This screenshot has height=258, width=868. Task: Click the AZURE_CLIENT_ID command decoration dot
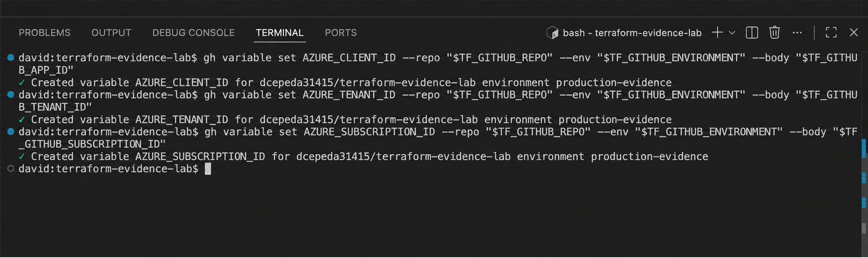click(11, 57)
